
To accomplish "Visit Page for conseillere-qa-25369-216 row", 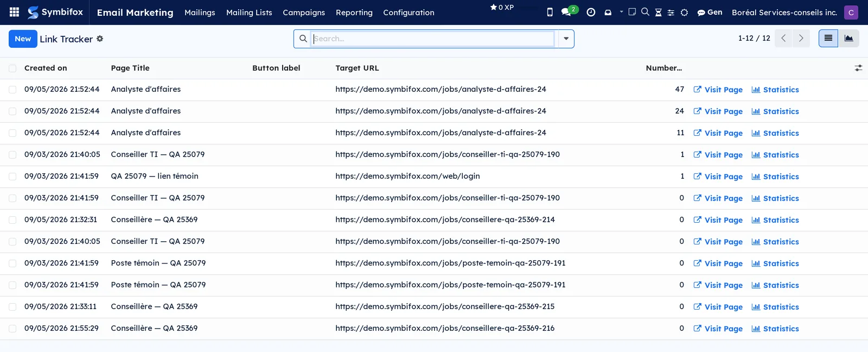I will pos(718,329).
